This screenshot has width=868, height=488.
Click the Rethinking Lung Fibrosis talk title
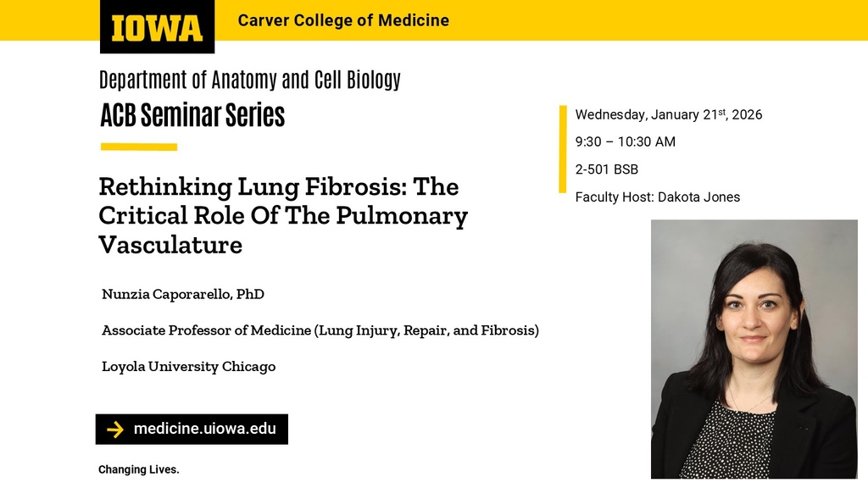(x=283, y=215)
